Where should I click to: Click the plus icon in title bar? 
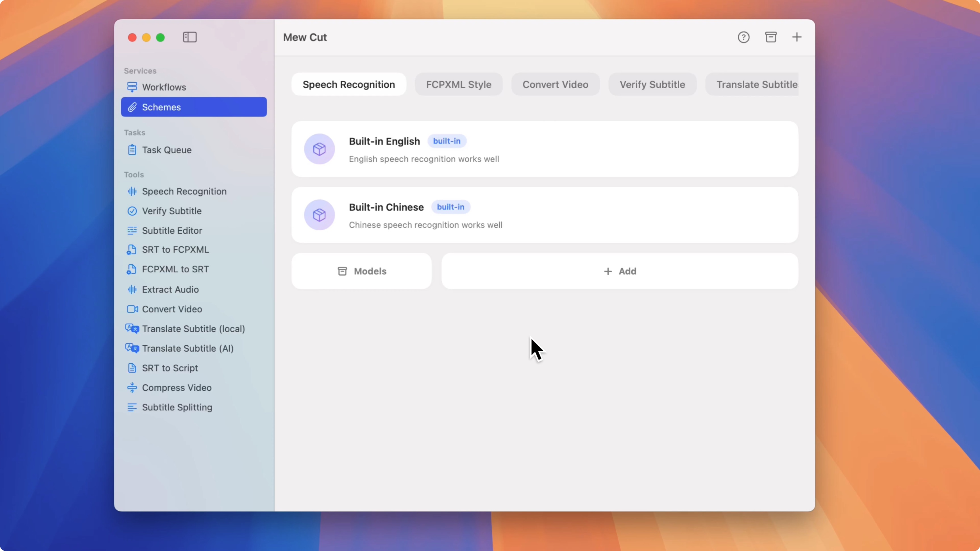797,37
